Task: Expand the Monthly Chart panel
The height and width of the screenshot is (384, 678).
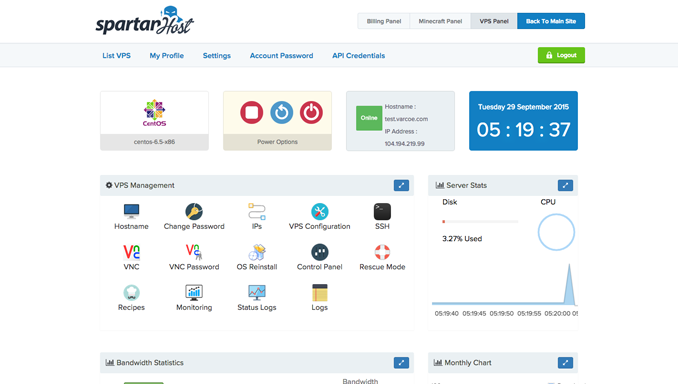Action: [x=565, y=363]
